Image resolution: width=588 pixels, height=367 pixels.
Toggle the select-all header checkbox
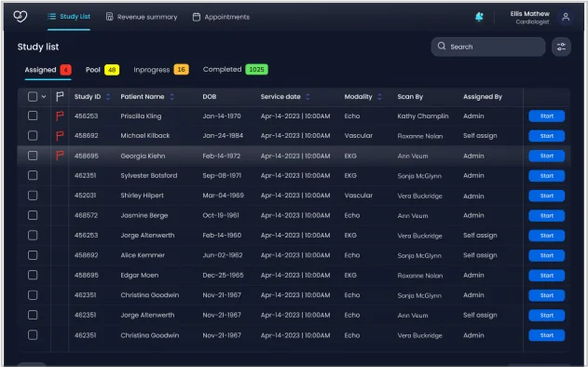(33, 97)
